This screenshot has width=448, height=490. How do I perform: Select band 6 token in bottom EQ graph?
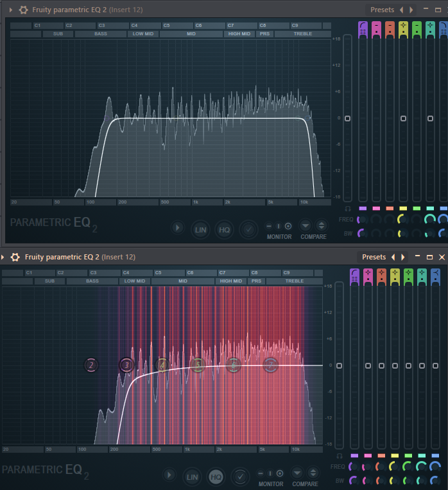click(x=234, y=365)
